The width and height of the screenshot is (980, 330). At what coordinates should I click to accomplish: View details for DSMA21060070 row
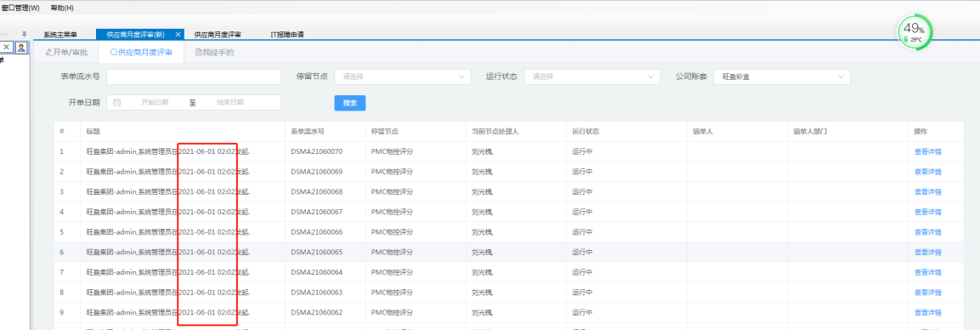927,152
